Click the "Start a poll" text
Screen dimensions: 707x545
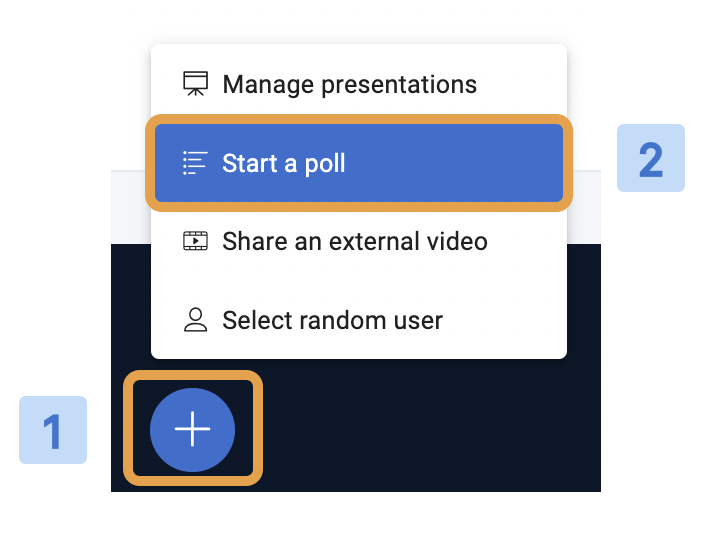tap(284, 163)
